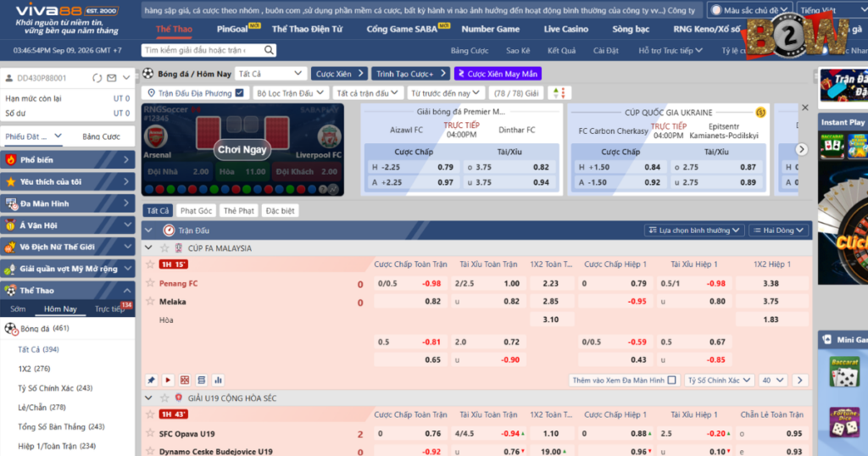868x456 pixels.
Task: Open the Baccarat mini game icon
Action: (x=844, y=372)
